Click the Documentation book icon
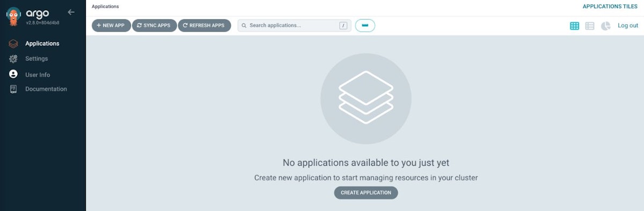Viewport: 644px width, 211px height. tap(13, 89)
